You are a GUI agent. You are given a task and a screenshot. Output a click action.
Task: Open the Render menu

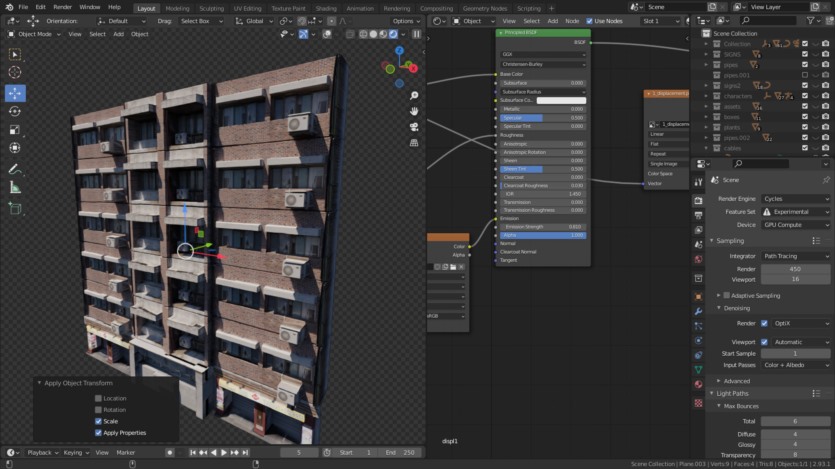(x=62, y=7)
